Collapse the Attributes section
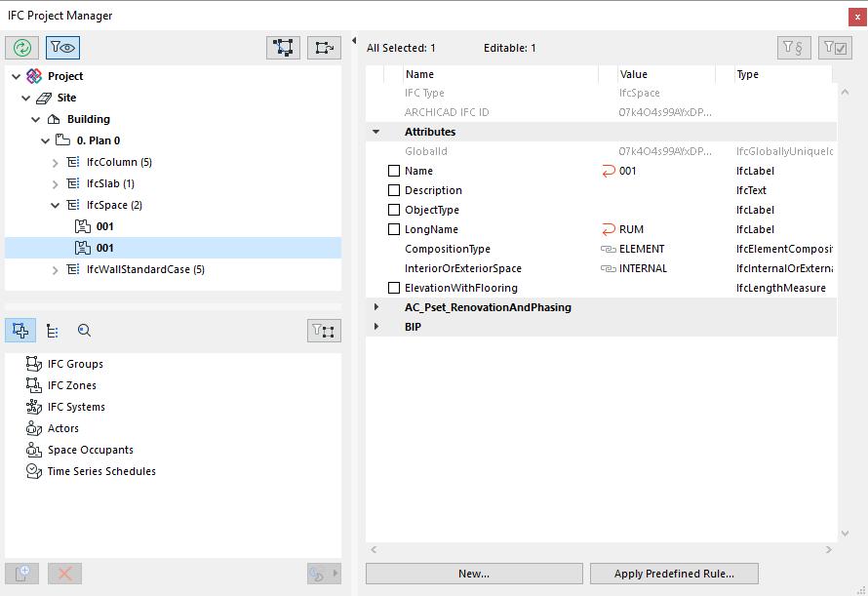 pyautogui.click(x=375, y=132)
